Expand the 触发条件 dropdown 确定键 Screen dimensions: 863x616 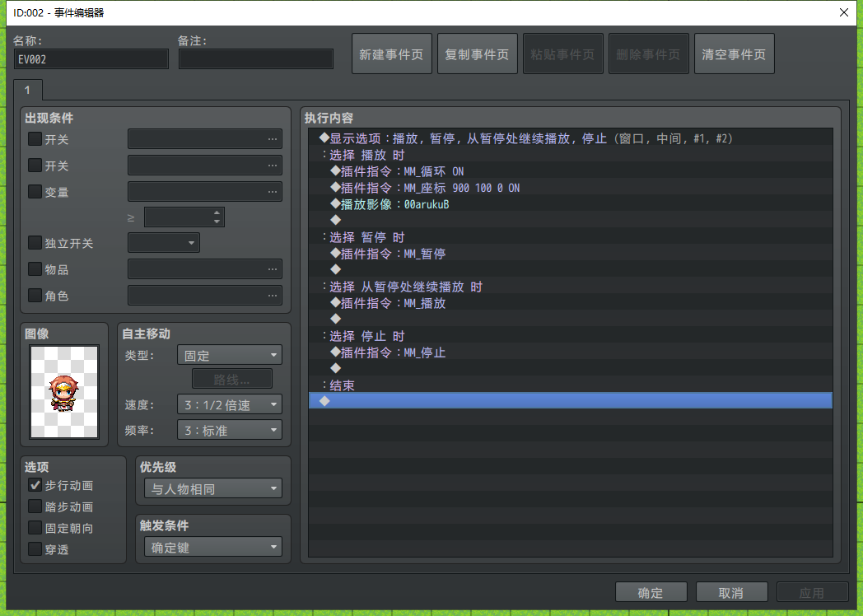[x=213, y=547]
